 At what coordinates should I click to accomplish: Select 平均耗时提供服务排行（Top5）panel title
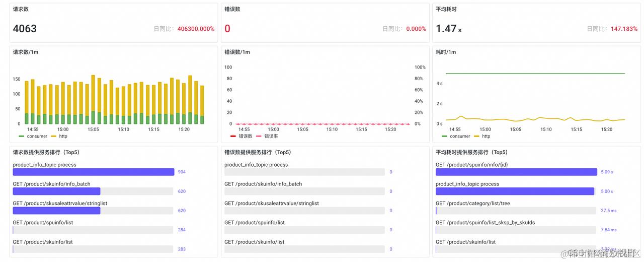point(471,152)
